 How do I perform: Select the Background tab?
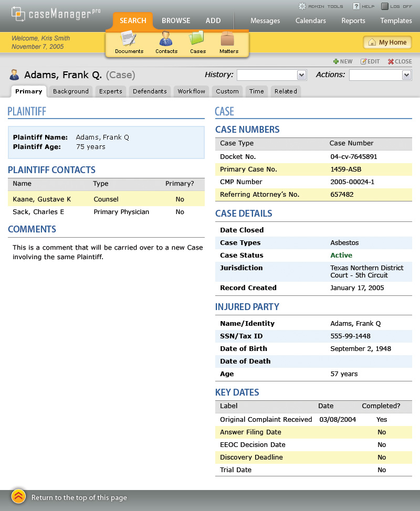(71, 91)
